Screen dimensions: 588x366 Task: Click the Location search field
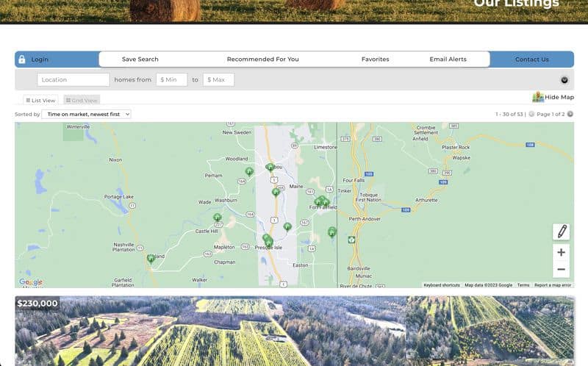(x=73, y=79)
